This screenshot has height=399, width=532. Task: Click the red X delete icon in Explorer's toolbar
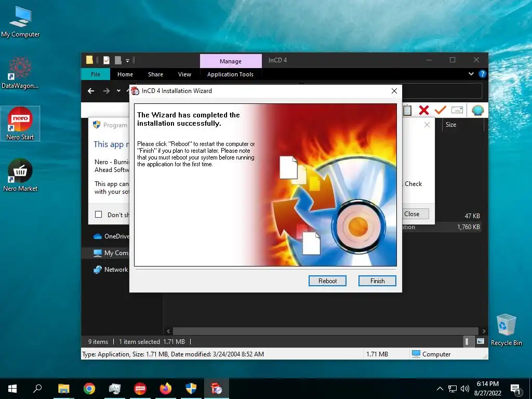pos(424,110)
